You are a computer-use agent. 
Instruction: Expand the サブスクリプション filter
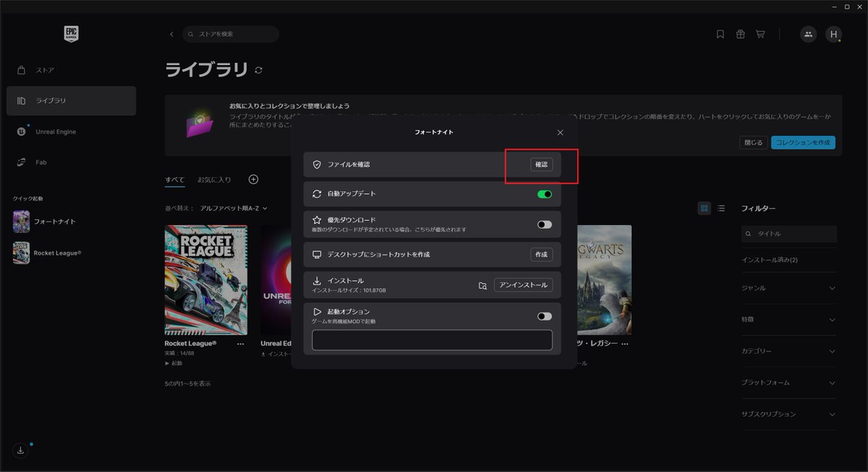click(788, 414)
